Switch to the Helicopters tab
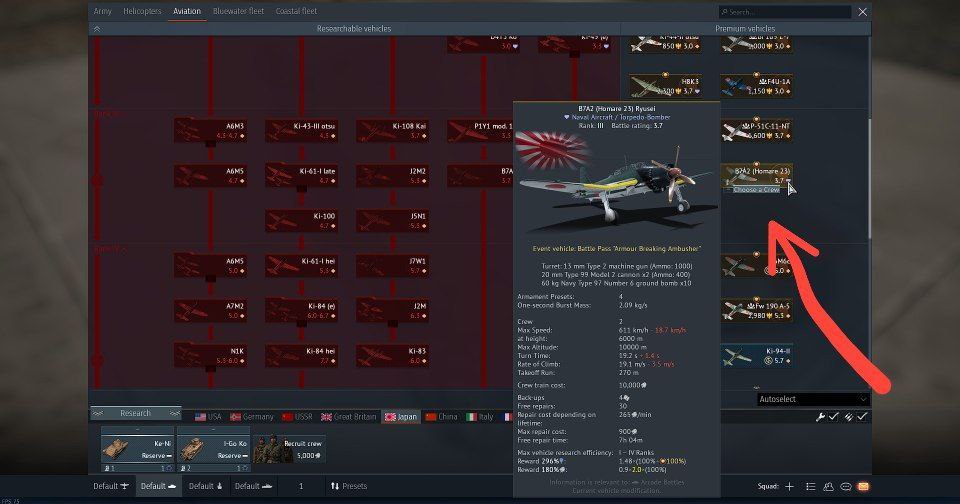The height and width of the screenshot is (504, 960). [141, 11]
